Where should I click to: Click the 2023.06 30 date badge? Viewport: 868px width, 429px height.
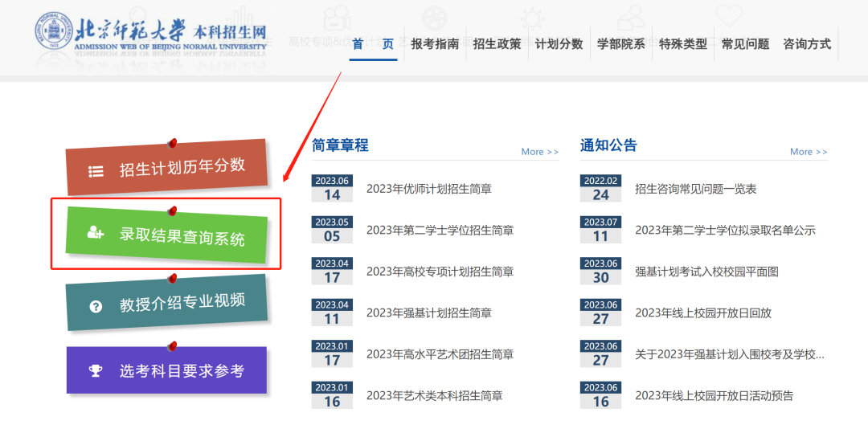[x=600, y=272]
